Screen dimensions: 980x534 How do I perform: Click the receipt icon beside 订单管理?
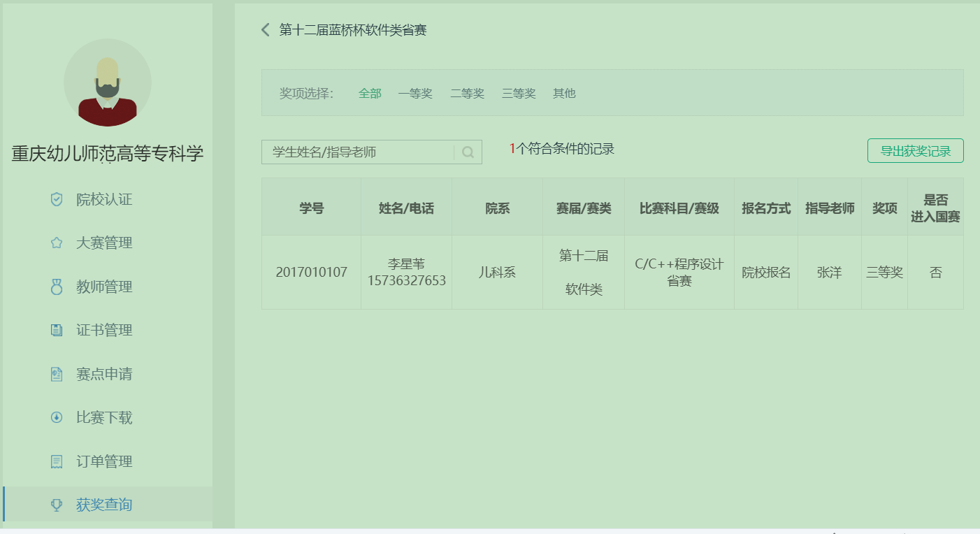[x=57, y=461]
